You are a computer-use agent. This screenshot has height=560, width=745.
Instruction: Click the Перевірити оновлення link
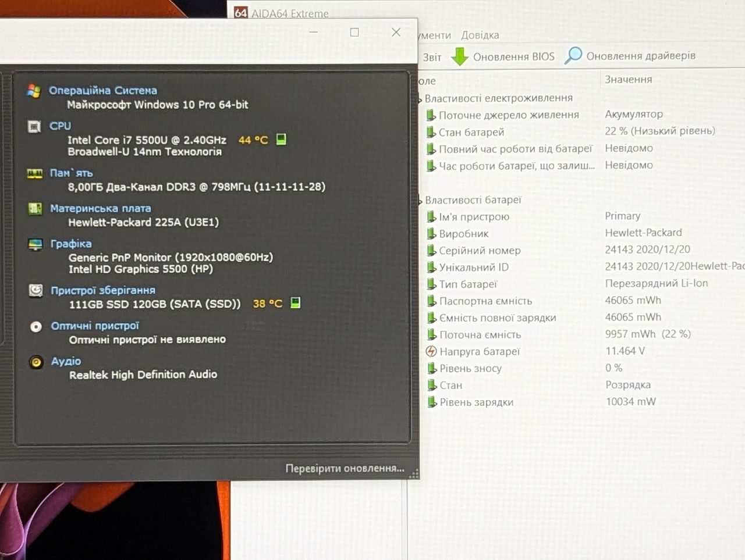(345, 468)
